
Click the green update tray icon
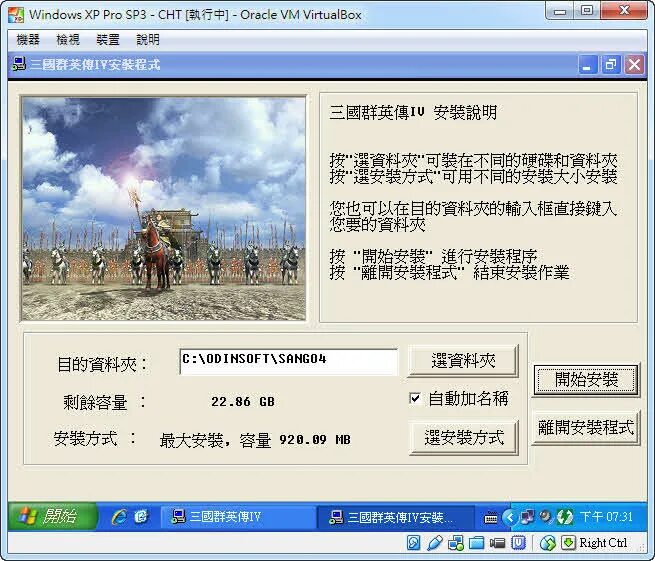tap(565, 517)
